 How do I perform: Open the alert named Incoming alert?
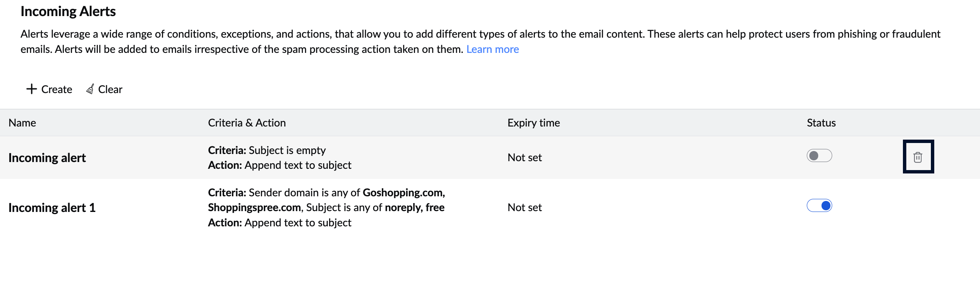(x=47, y=158)
